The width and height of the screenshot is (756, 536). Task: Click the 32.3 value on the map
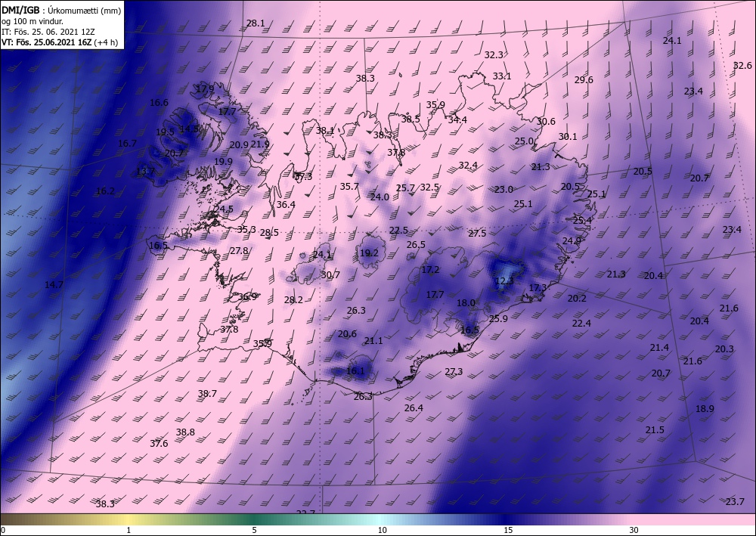(494, 55)
